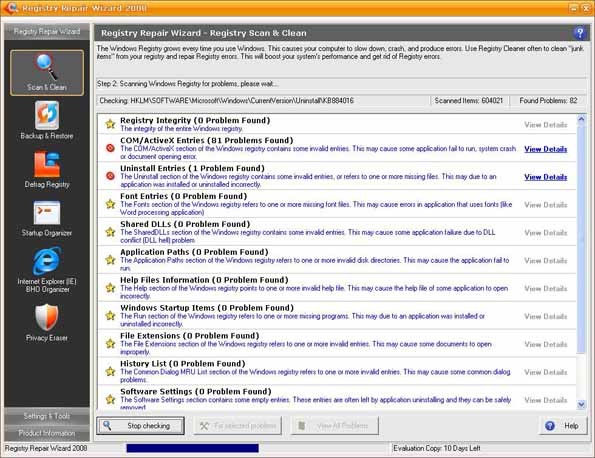This screenshot has width=595, height=458.
Task: Open the Product Information sidebar tab
Action: coord(47,433)
